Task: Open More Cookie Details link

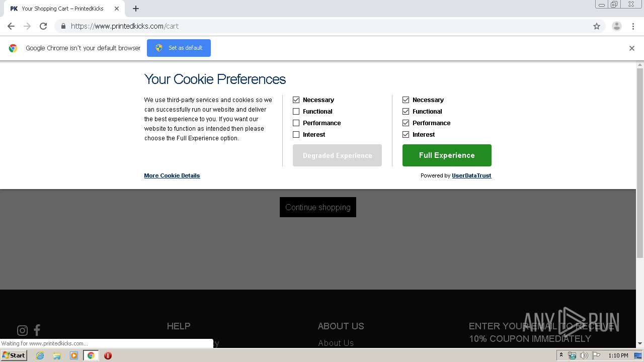Action: (x=172, y=175)
